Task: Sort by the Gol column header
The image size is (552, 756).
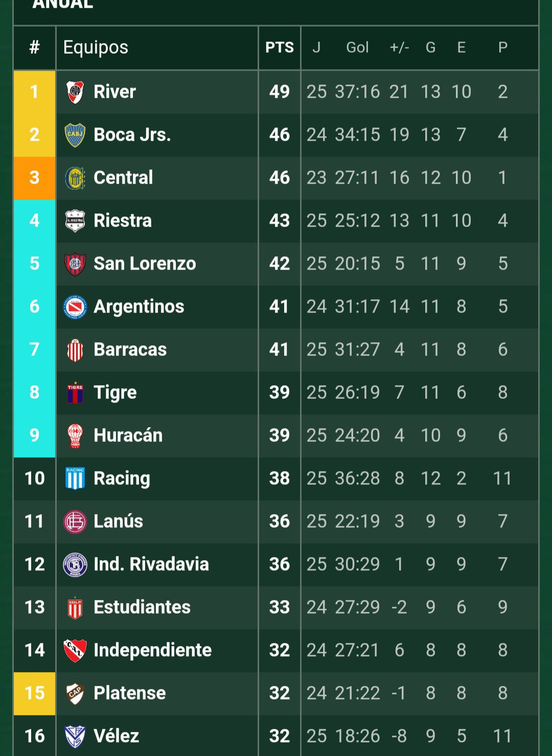Action: (x=357, y=48)
